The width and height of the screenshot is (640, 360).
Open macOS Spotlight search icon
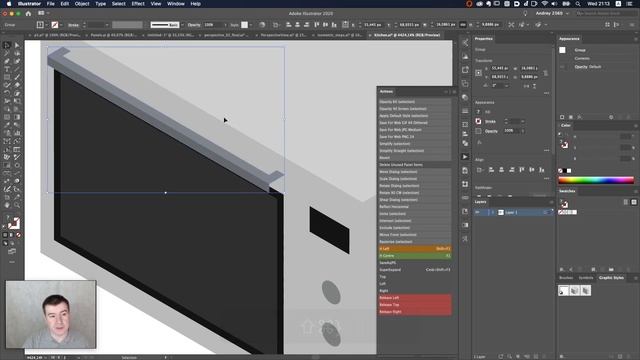point(578,4)
